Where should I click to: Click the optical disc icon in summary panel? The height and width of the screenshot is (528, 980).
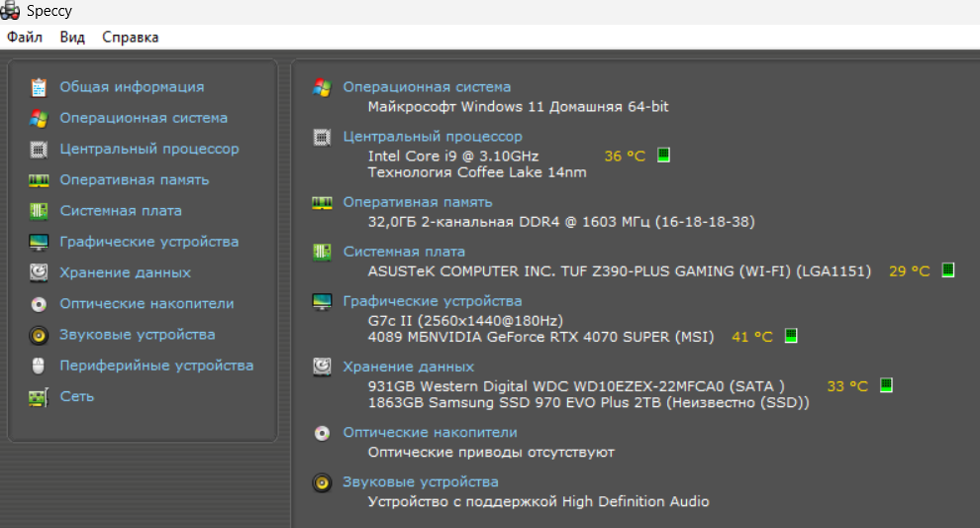click(x=322, y=433)
